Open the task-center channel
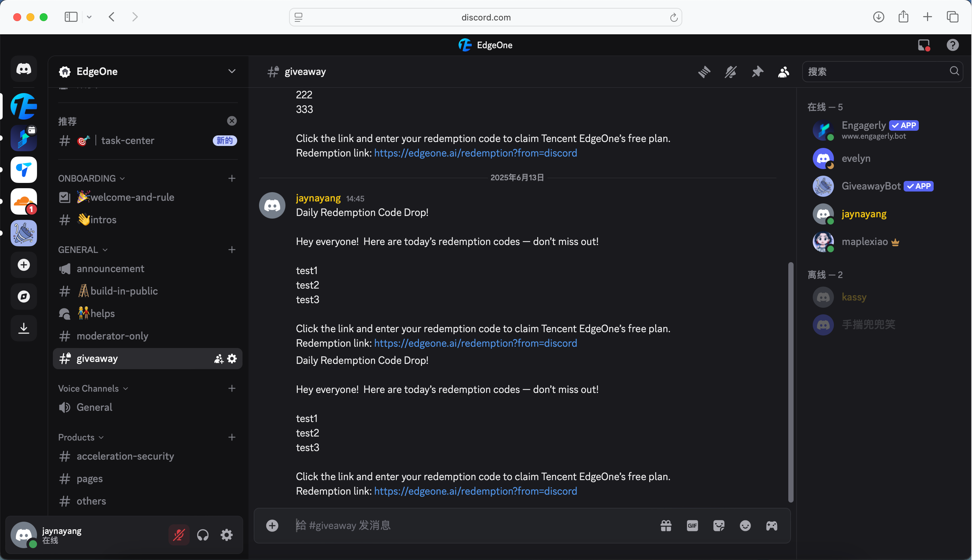This screenshot has width=972, height=560. click(x=147, y=141)
